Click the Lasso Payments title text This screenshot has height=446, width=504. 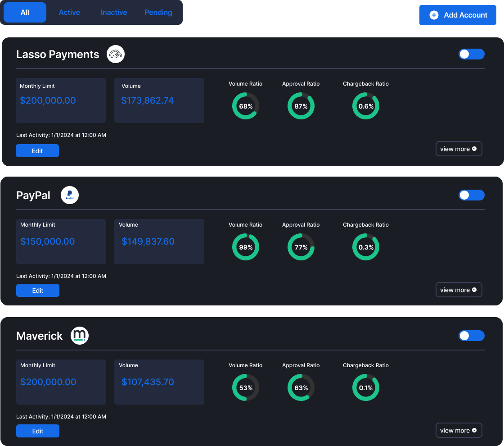pos(58,55)
